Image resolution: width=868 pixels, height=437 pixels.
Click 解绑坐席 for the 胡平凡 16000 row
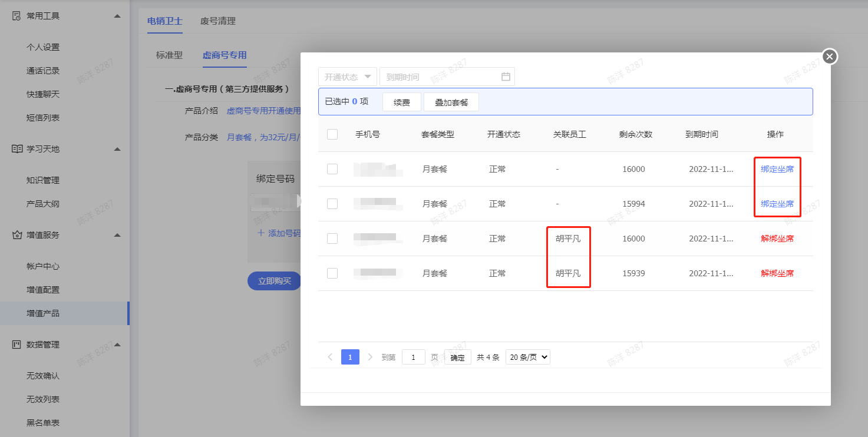[777, 239]
